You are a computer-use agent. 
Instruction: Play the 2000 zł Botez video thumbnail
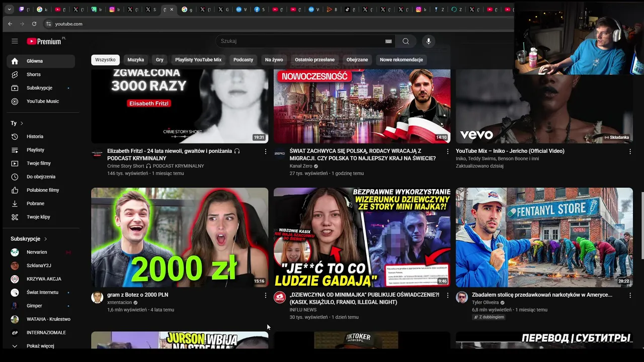(180, 237)
